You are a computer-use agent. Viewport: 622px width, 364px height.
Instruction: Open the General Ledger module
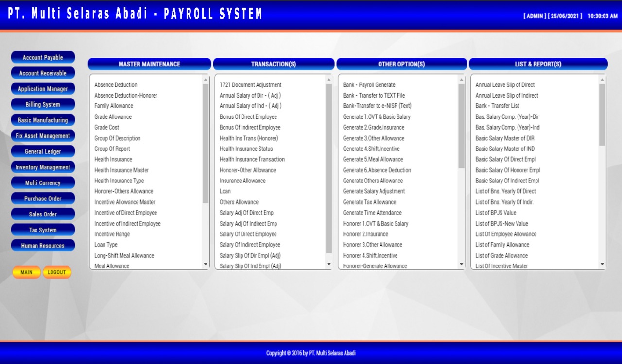[x=43, y=151]
